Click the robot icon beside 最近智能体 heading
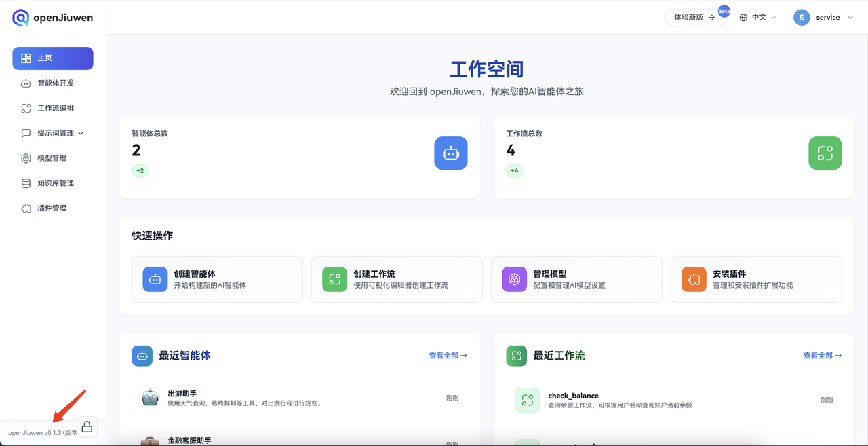868x446 pixels. 142,356
